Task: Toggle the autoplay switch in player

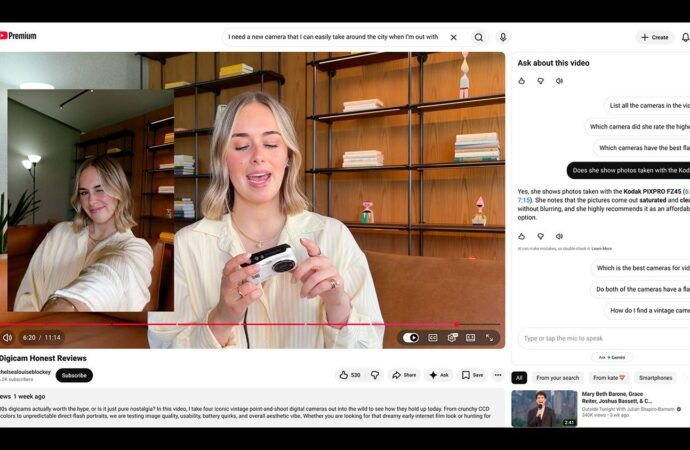Action: click(411, 337)
